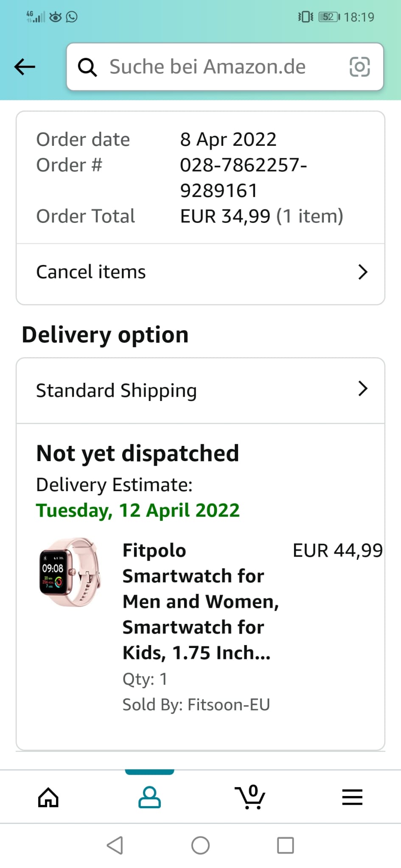Open the Fitpolo smartwatch product thumbnail
401x868 pixels.
pos(70,572)
